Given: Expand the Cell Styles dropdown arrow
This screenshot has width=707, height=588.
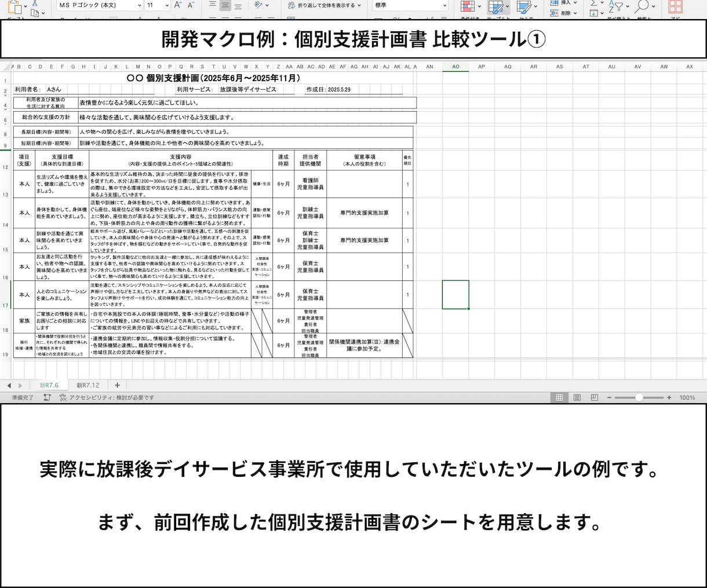Looking at the screenshot, I should [534, 6].
